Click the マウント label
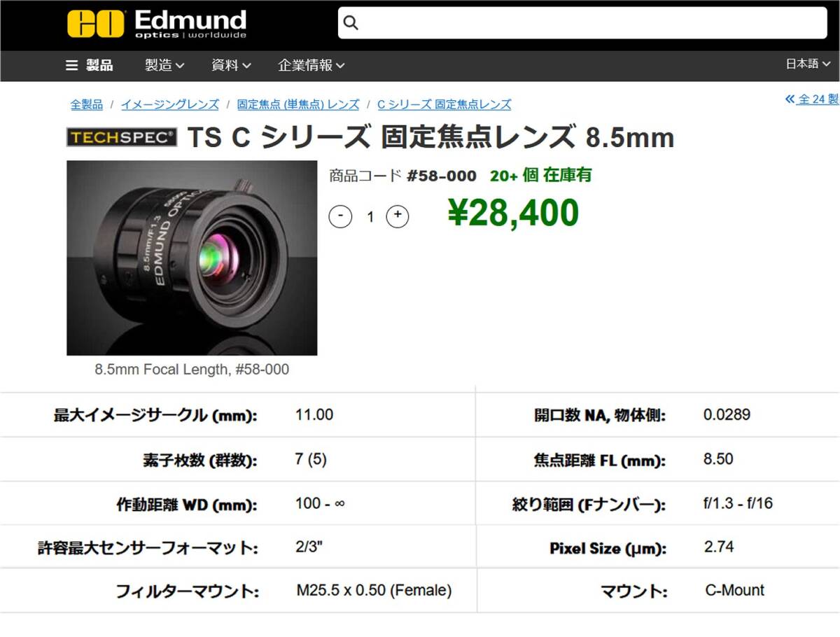The height and width of the screenshot is (637, 840). (x=633, y=591)
